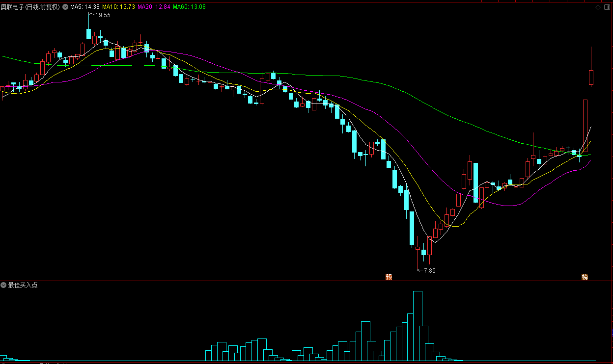Image resolution: width=613 pixels, height=364 pixels.
Task: Click the MA5: 14.38 label
Action: pos(85,7)
